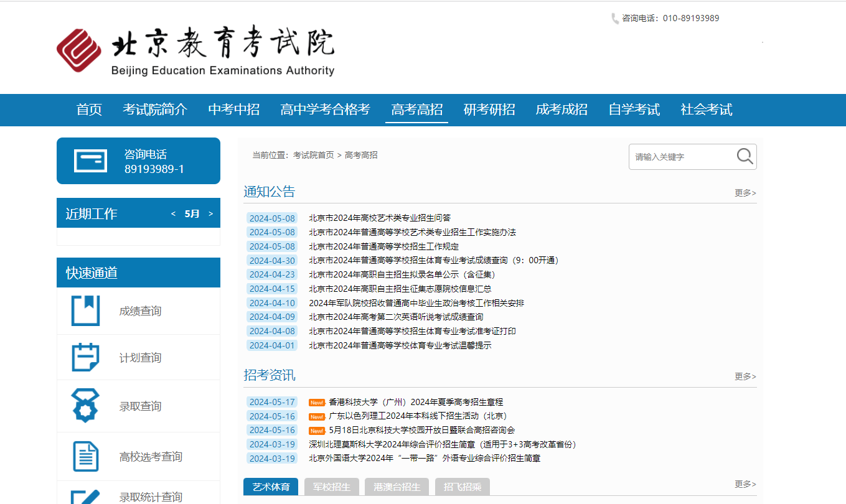Open the 高校选考查询 document icon
The width and height of the screenshot is (846, 504).
[85, 456]
